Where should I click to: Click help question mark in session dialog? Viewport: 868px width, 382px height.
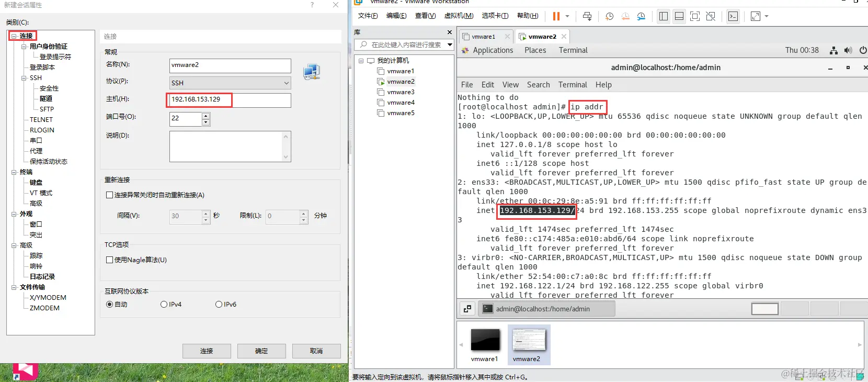312,5
